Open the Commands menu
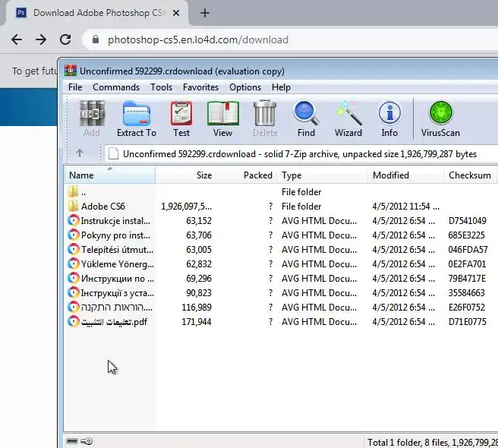This screenshot has height=448, width=498. point(116,87)
